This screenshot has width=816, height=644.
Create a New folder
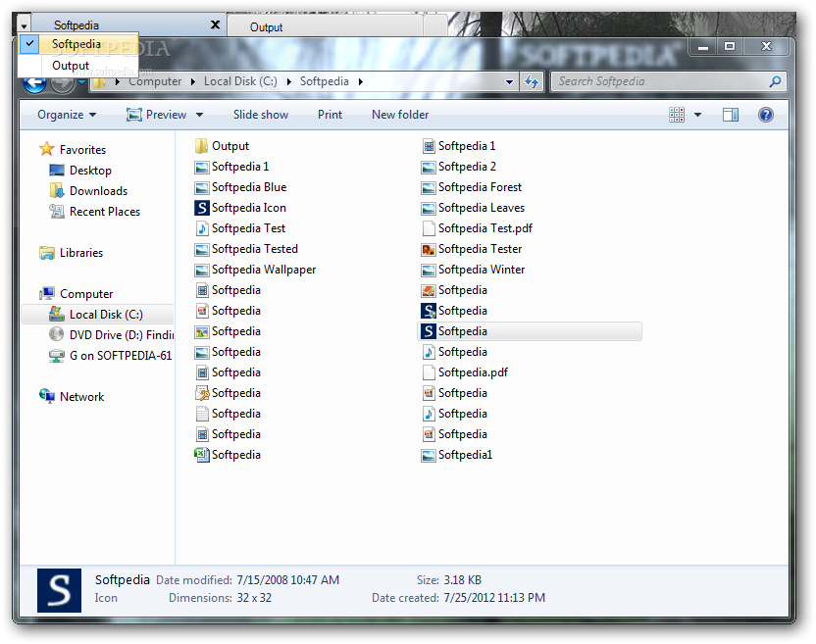(x=400, y=115)
